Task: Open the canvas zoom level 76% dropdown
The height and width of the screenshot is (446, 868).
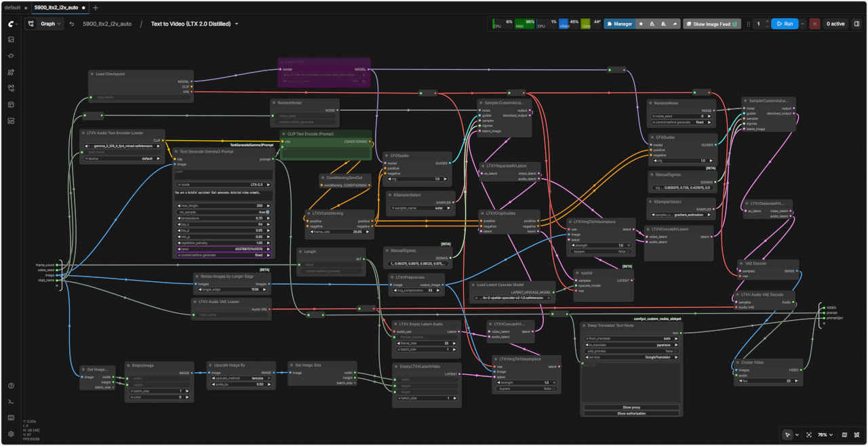Action: (x=825, y=434)
